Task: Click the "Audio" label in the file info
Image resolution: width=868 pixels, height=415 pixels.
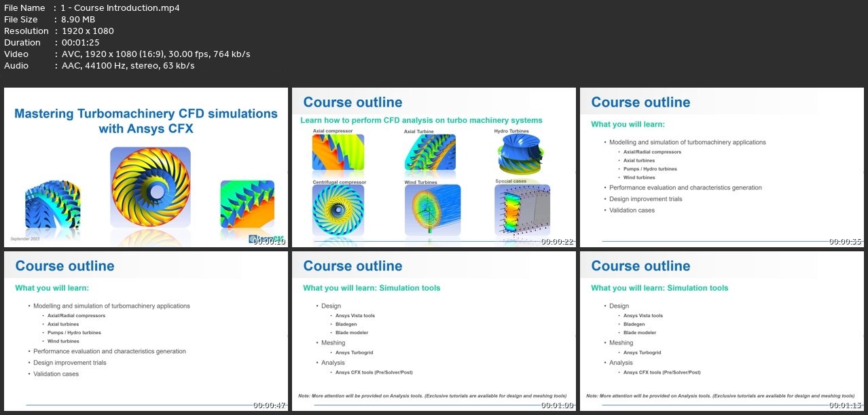Action: [16, 66]
